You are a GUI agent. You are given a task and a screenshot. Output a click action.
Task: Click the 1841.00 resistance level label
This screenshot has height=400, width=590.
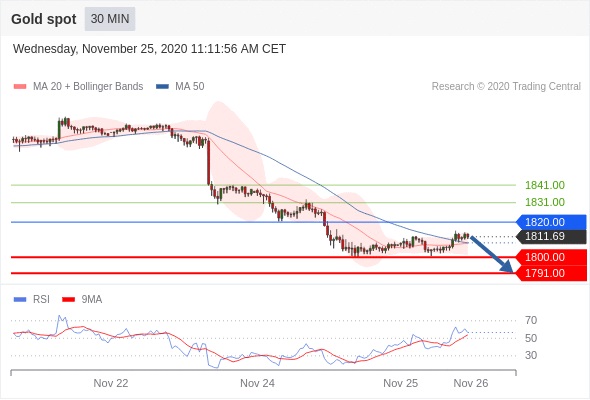click(x=545, y=185)
